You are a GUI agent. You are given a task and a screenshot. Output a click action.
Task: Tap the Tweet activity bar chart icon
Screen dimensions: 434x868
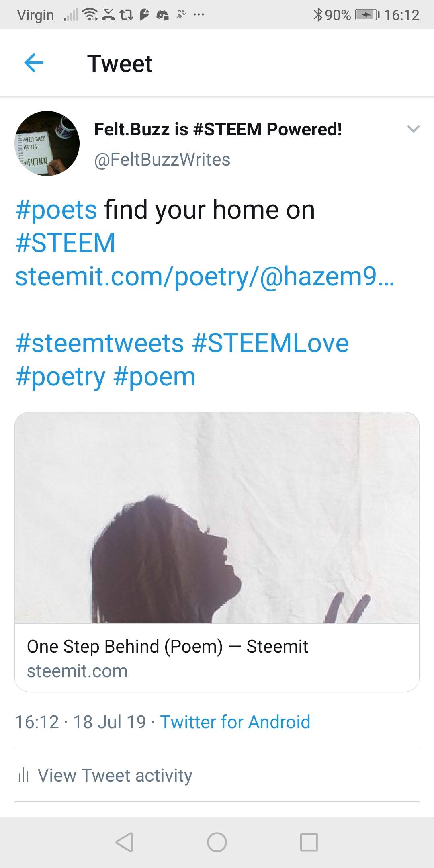[x=24, y=775]
